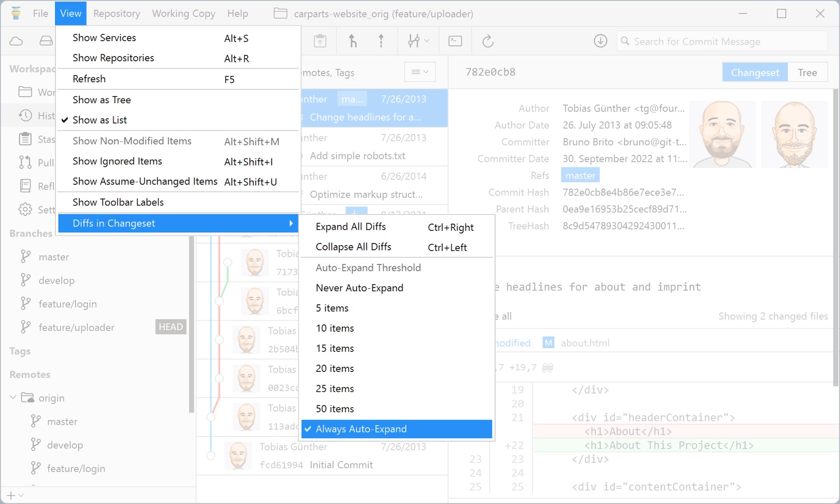The image size is (840, 504).
Task: Click the pull arrow toolbar icon
Action: [352, 41]
